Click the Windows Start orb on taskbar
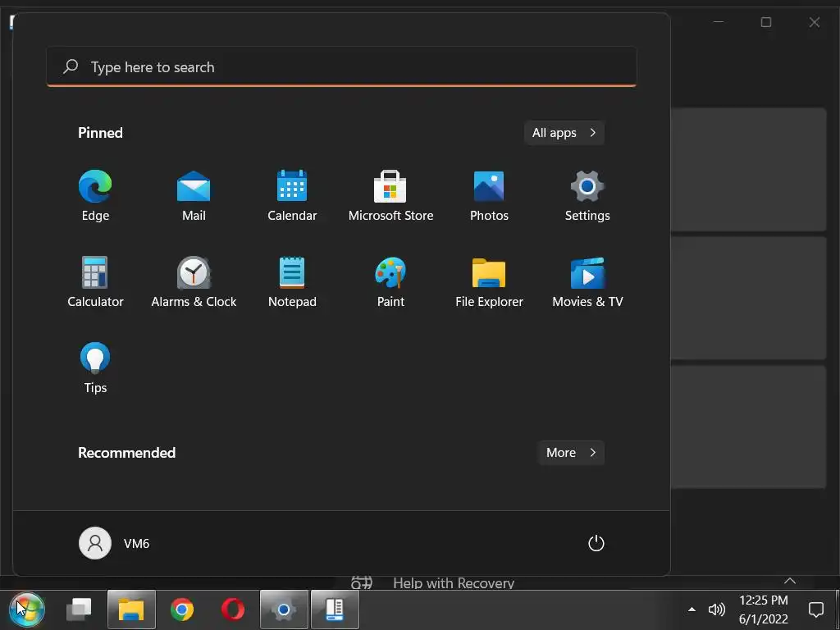 tap(27, 609)
